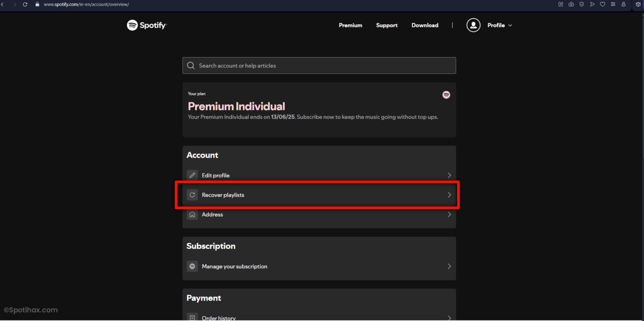
Task: Click the Spotify badge on the plan card
Action: 446,95
